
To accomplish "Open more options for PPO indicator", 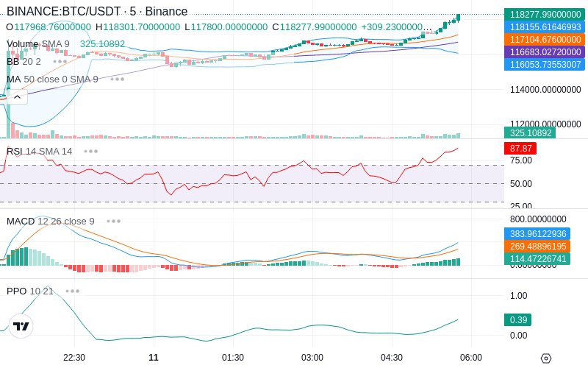I will pos(72,291).
